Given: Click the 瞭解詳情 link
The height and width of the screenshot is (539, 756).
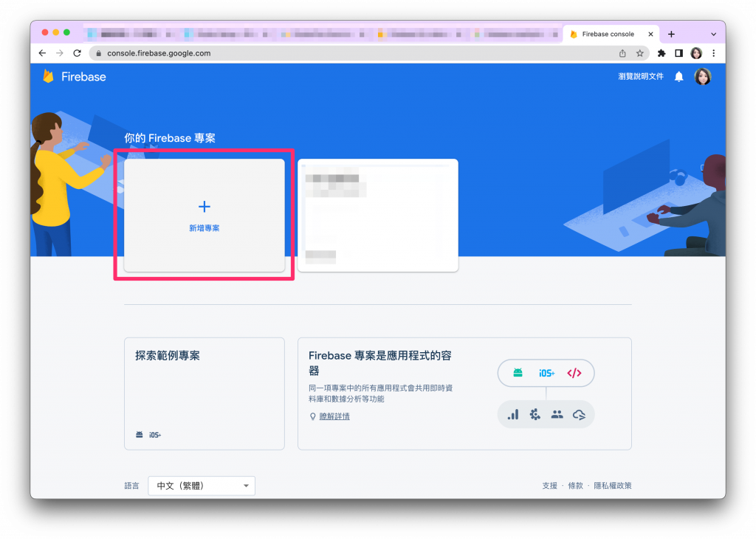Looking at the screenshot, I should click(x=334, y=416).
